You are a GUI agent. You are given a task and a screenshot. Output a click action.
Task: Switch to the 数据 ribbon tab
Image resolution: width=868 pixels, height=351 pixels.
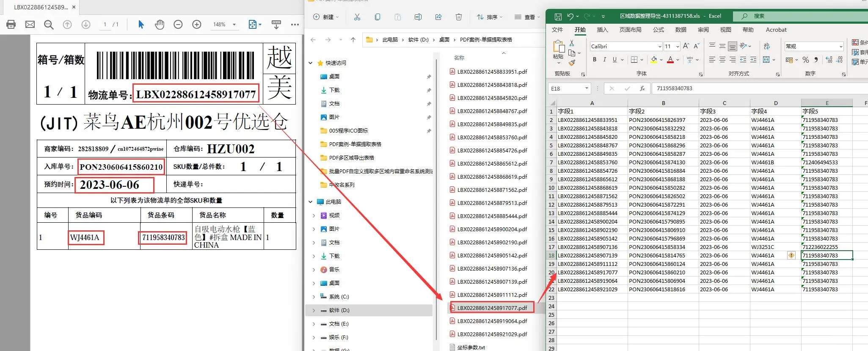click(x=681, y=30)
